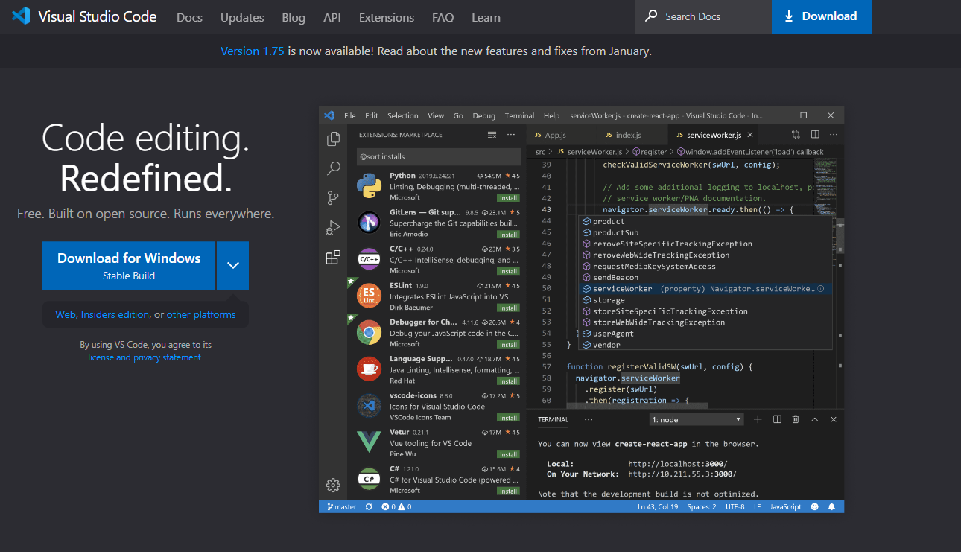Click the kill terminal trash icon

pos(796,419)
